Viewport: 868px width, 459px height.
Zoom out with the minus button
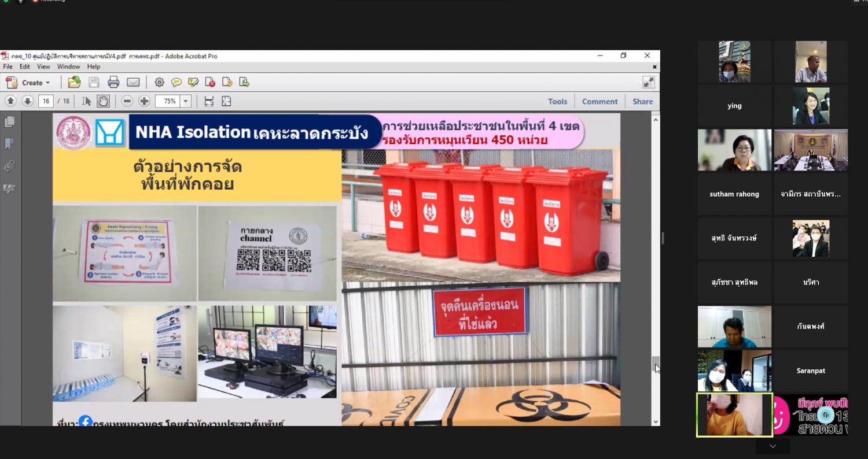(x=127, y=101)
